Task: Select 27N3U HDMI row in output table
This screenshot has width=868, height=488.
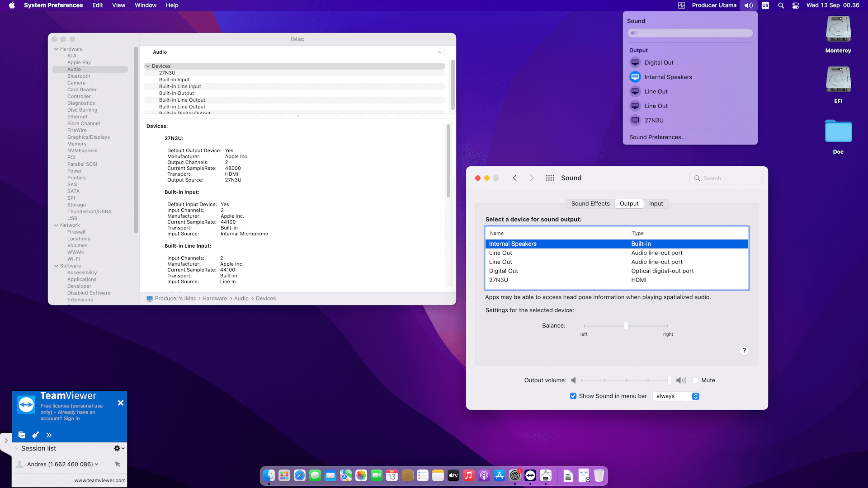Action: point(617,280)
